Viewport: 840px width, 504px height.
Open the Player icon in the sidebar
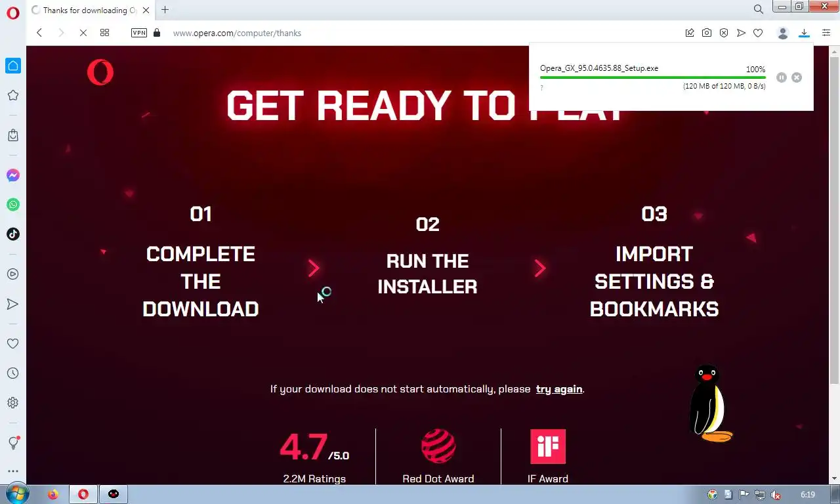[13, 274]
